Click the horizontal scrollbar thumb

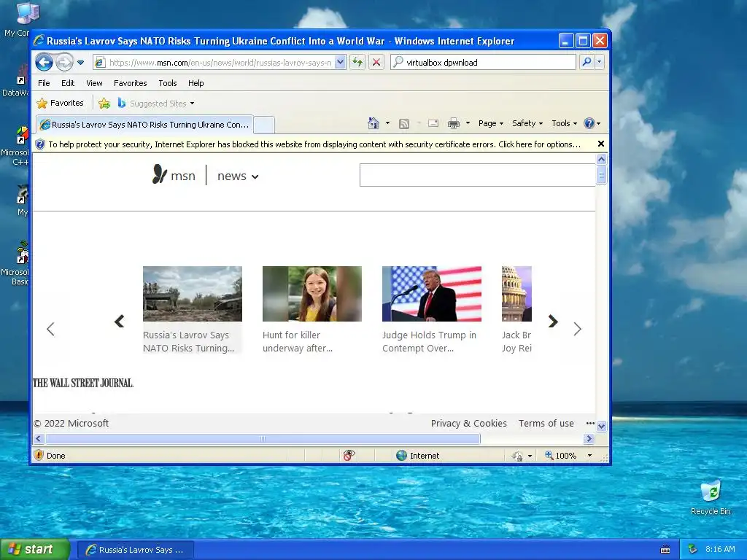pos(263,438)
